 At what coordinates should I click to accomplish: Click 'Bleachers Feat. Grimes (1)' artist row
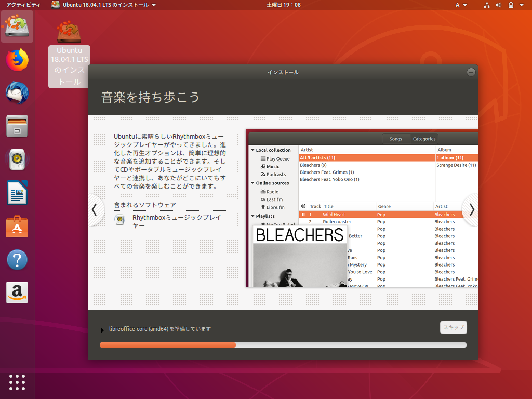[367, 172]
